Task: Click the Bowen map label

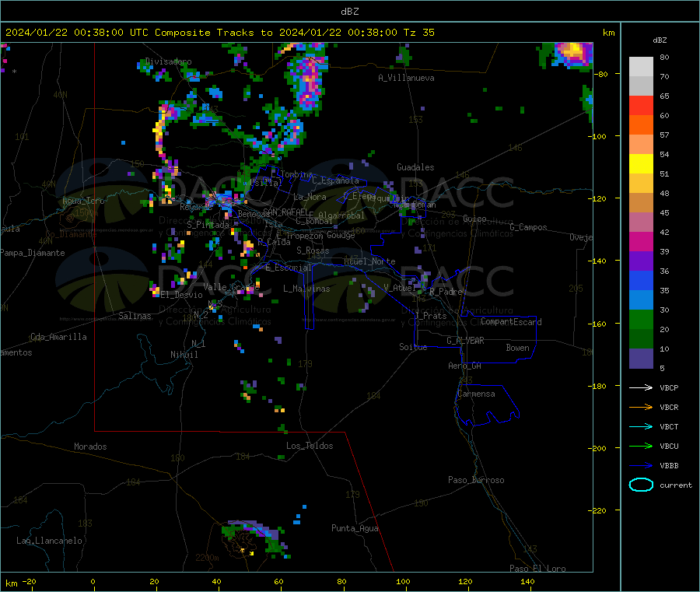Action: point(517,348)
